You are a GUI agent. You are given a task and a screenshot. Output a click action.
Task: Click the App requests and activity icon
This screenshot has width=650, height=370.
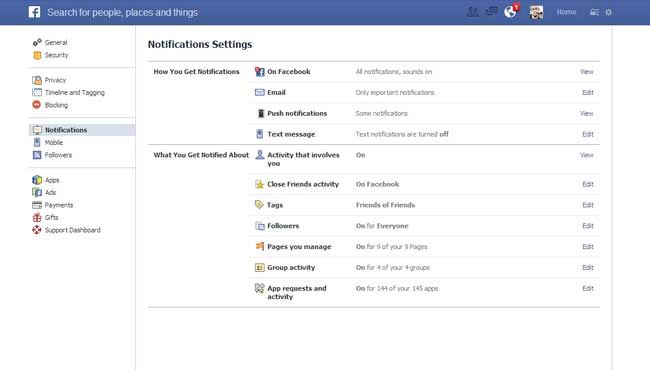[260, 288]
